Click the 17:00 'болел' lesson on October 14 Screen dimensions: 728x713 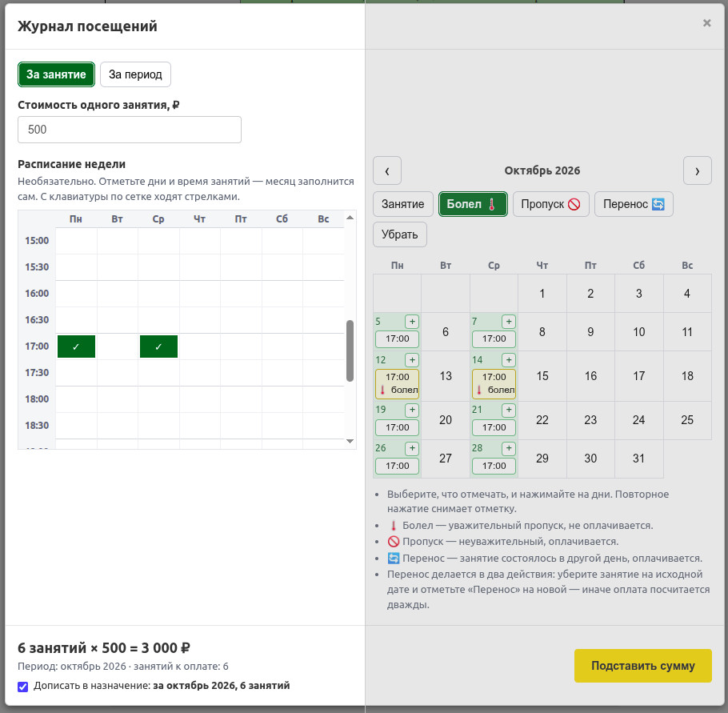[494, 383]
